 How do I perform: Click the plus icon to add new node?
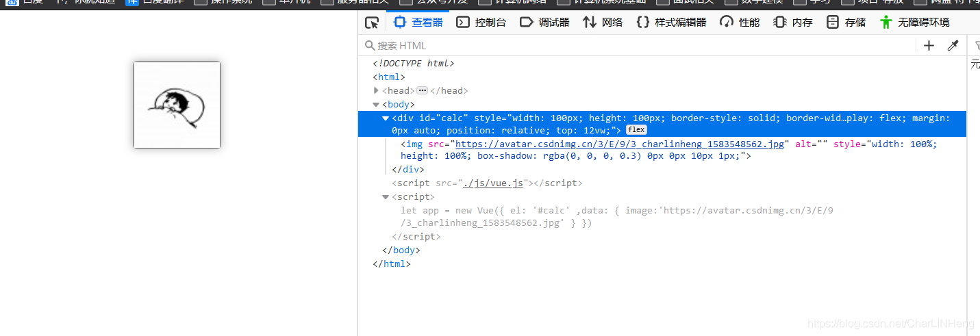[x=929, y=46]
